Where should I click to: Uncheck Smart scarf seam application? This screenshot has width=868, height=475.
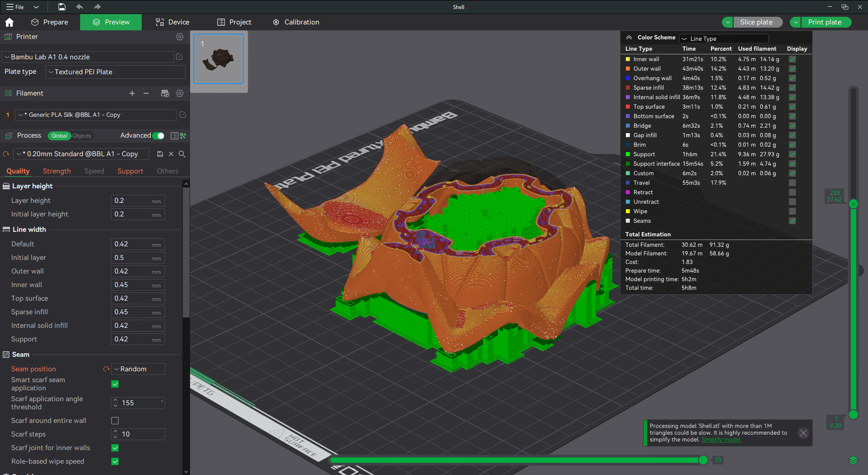(115, 384)
